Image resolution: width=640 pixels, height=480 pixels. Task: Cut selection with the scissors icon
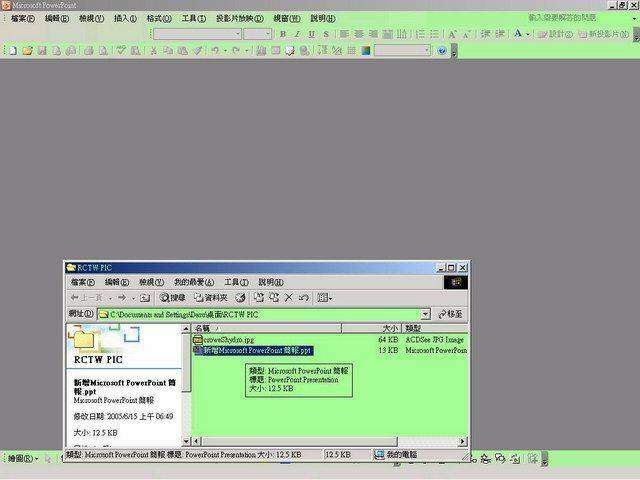(x=153, y=51)
